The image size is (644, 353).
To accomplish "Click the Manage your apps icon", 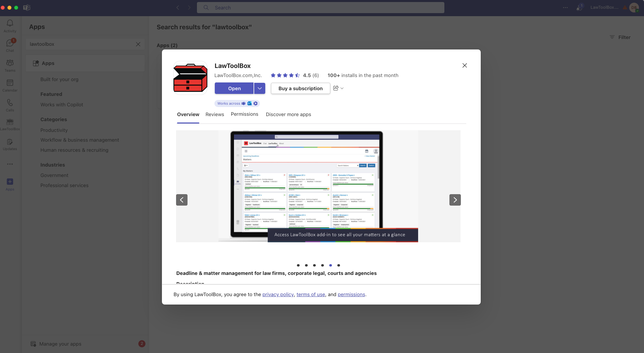I will (x=33, y=344).
